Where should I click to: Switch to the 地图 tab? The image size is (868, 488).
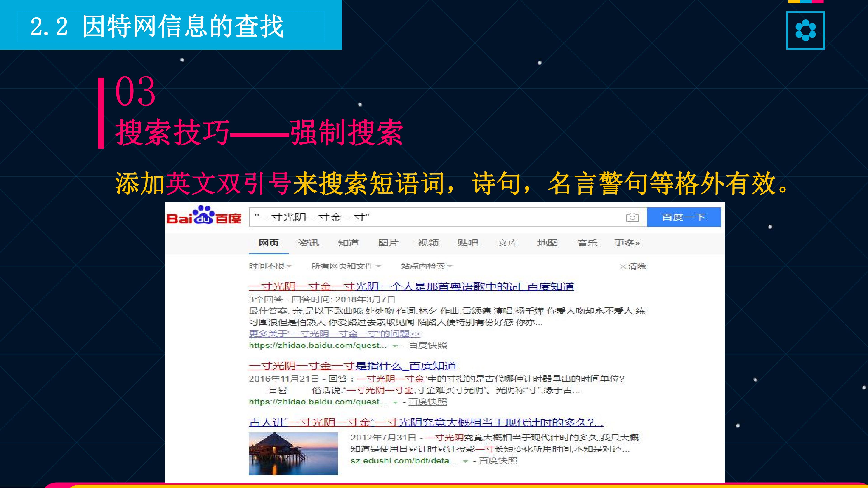pyautogui.click(x=547, y=243)
